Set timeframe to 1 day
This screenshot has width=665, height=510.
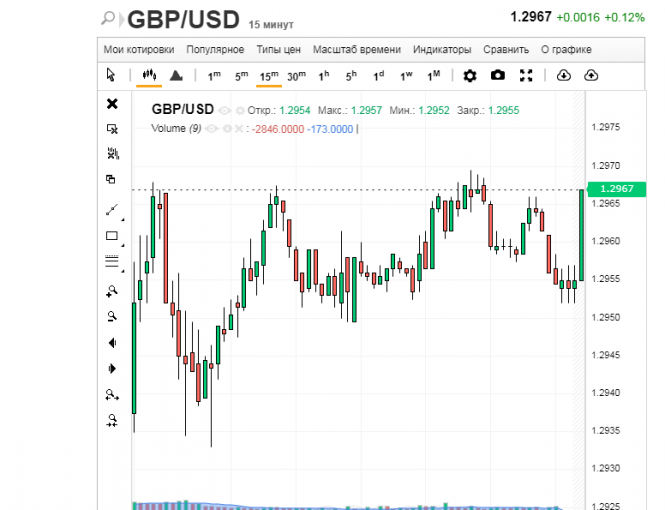[378, 76]
